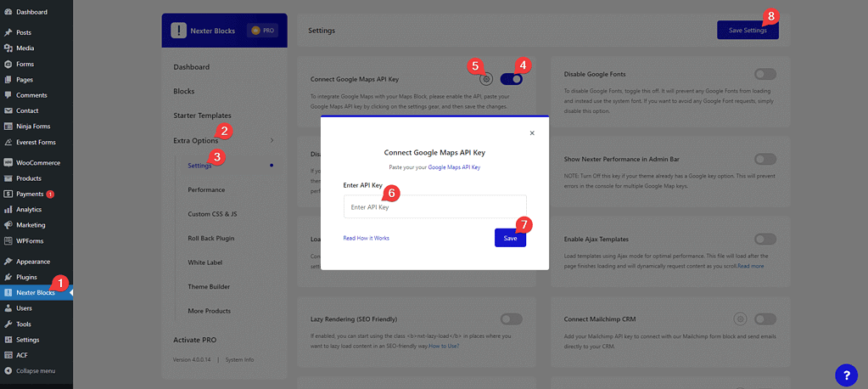The height and width of the screenshot is (389, 868).
Task: Click How to Use? link under Lazy Rendering
Action: 444,346
